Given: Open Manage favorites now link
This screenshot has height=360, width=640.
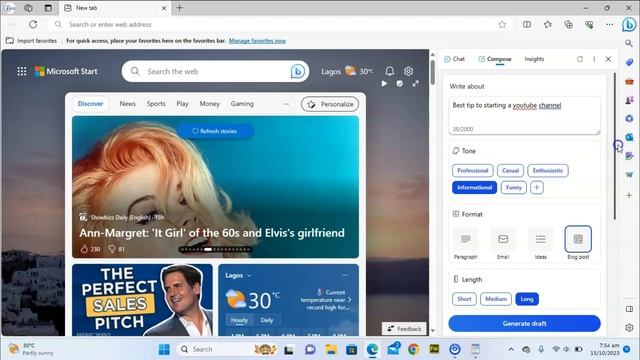Looking at the screenshot, I should 257,41.
